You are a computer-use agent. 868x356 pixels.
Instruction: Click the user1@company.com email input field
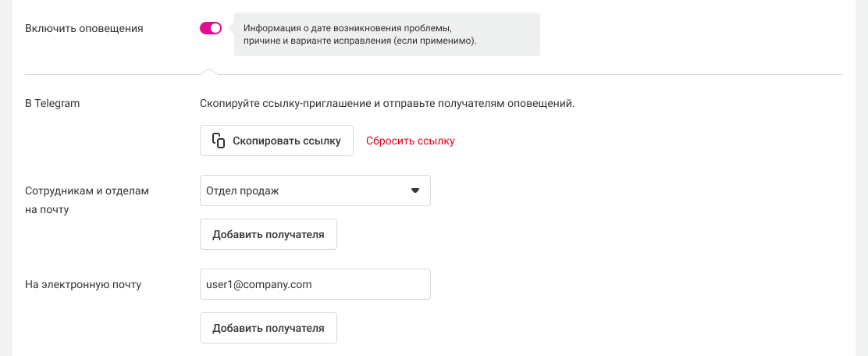(315, 284)
